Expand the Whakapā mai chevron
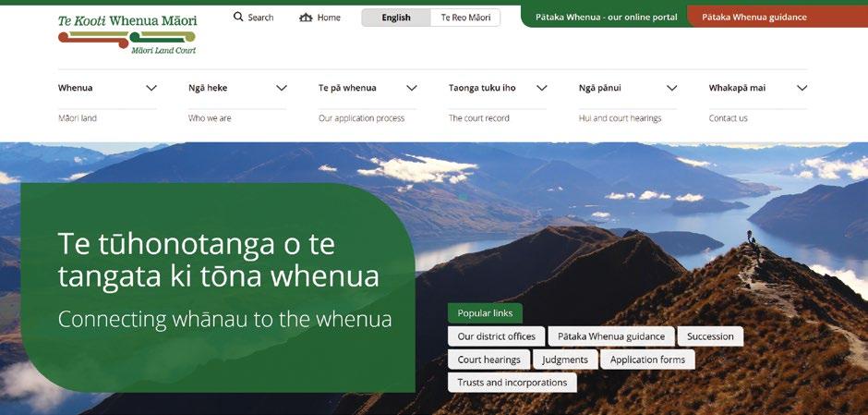 tap(802, 88)
